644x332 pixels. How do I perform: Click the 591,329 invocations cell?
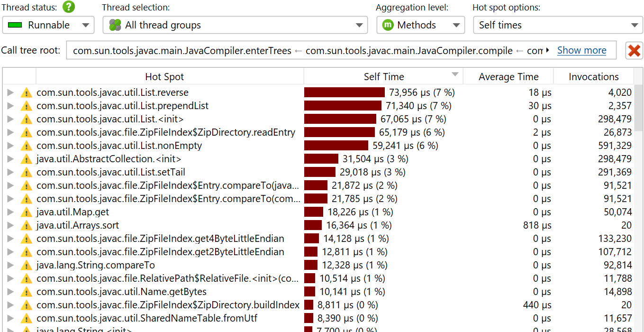(615, 146)
